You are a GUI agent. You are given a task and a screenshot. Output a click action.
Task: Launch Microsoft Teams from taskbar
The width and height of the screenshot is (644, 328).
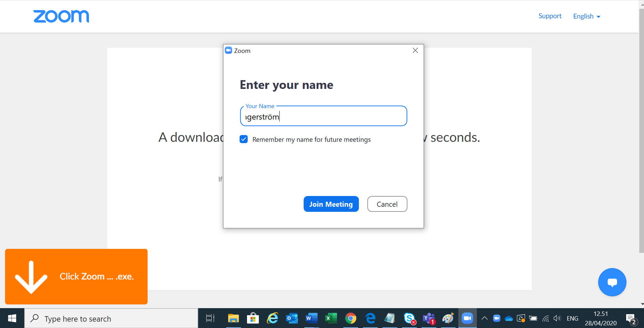[429, 318]
